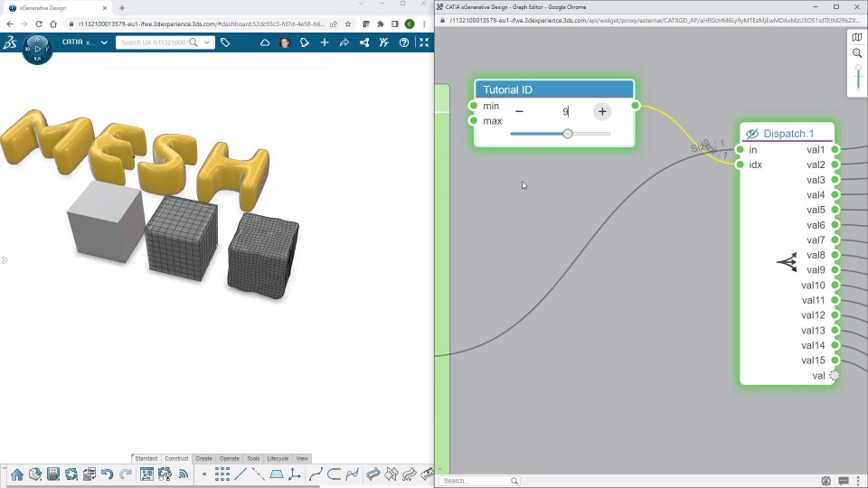Image resolution: width=868 pixels, height=488 pixels.
Task: Click the extra 'val' add-output port
Action: pos(835,375)
